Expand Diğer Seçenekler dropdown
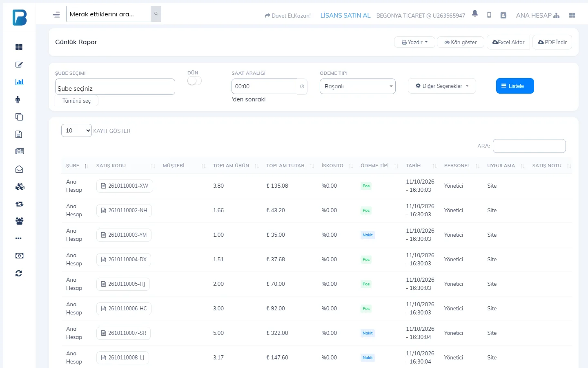 coord(442,86)
